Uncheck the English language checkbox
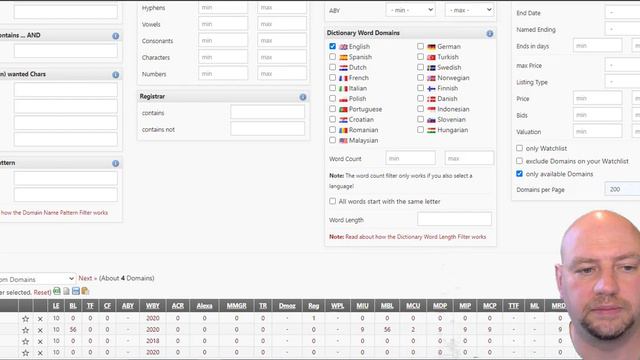The height and width of the screenshot is (360, 640). [x=332, y=46]
